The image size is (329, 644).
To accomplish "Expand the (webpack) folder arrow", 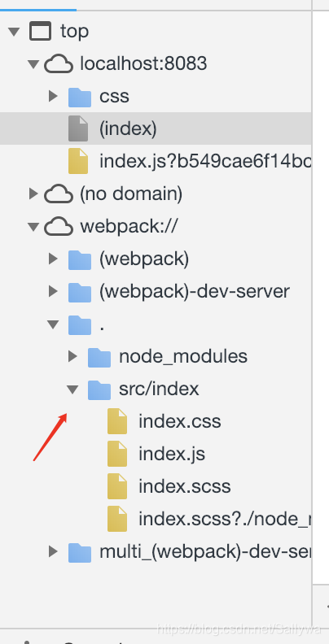I will [53, 259].
